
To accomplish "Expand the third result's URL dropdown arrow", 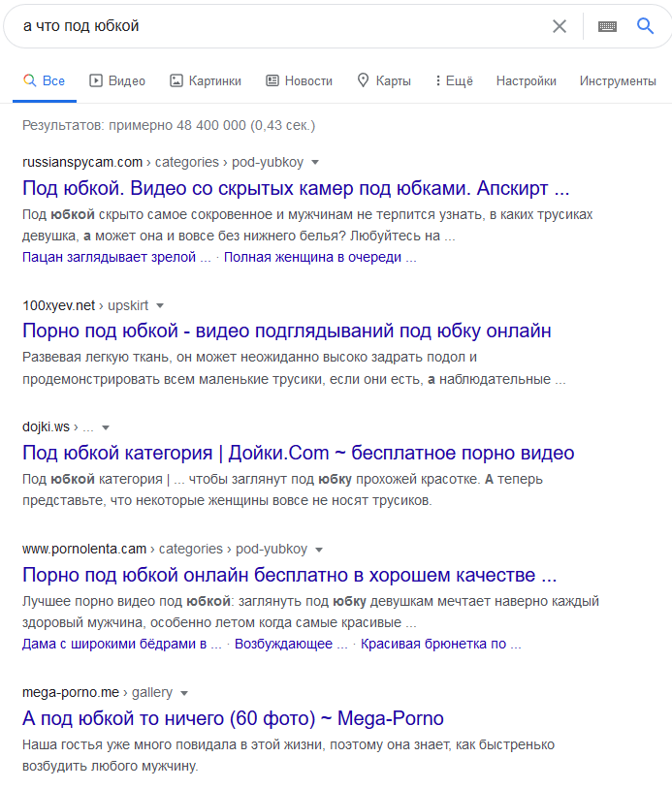I will [x=106, y=427].
